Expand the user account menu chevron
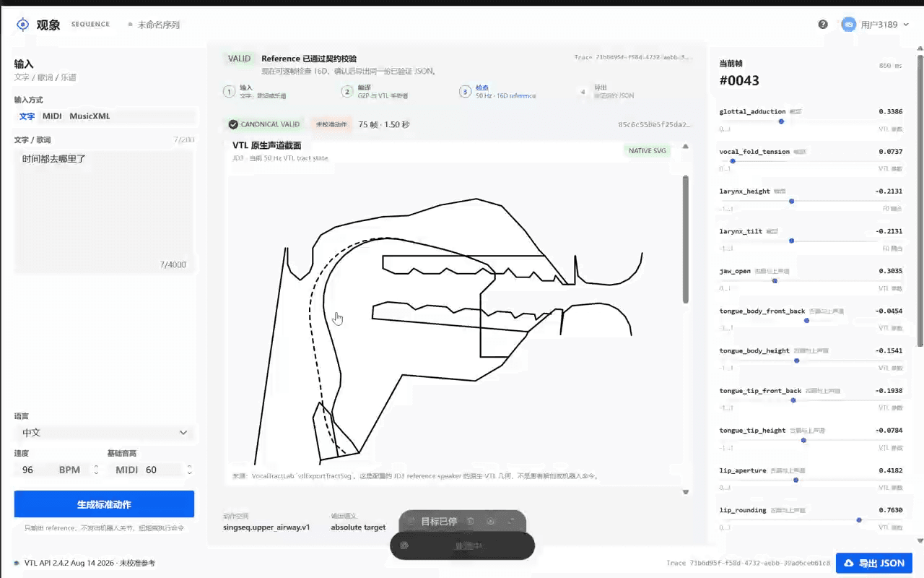This screenshot has width=924, height=578. (906, 25)
